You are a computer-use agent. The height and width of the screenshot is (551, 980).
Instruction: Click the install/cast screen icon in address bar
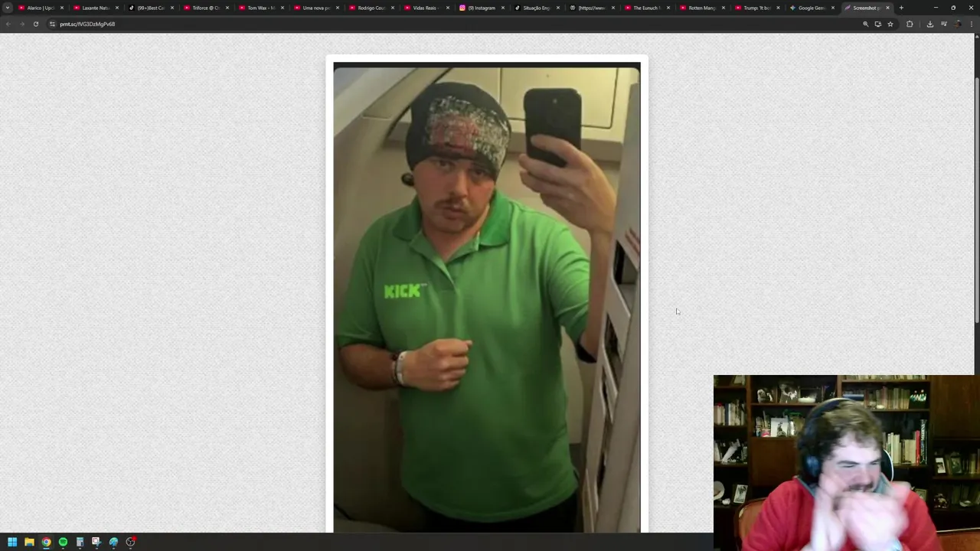pyautogui.click(x=878, y=24)
